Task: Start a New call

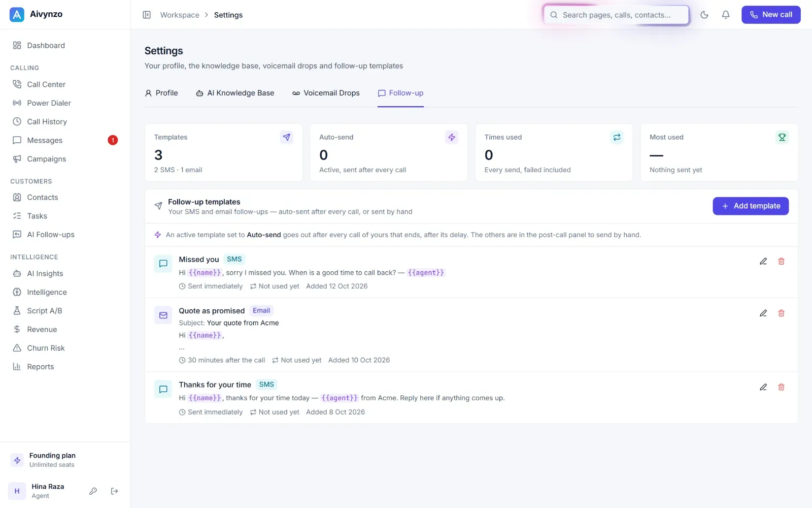Action: coord(771,15)
